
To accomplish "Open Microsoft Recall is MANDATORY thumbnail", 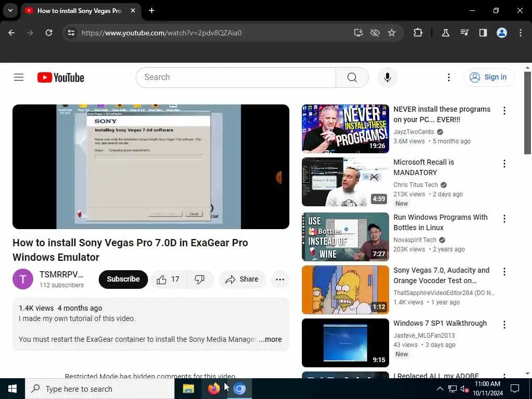I will pos(345,182).
